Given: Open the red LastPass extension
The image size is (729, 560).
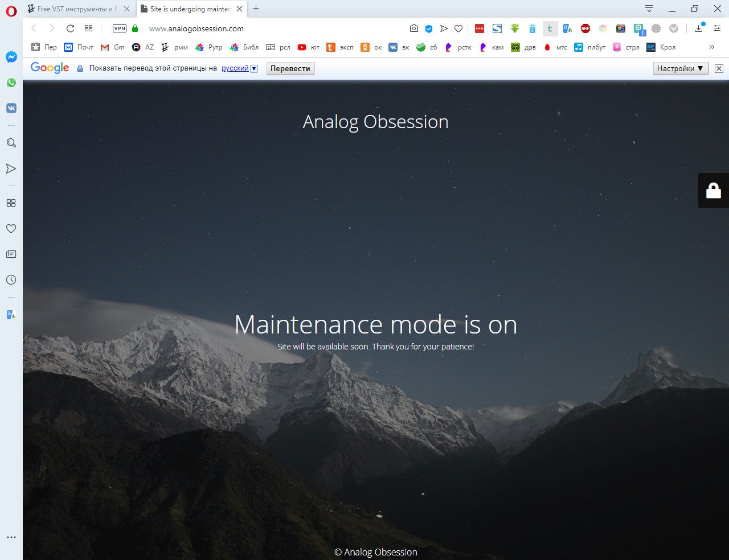Looking at the screenshot, I should [480, 28].
